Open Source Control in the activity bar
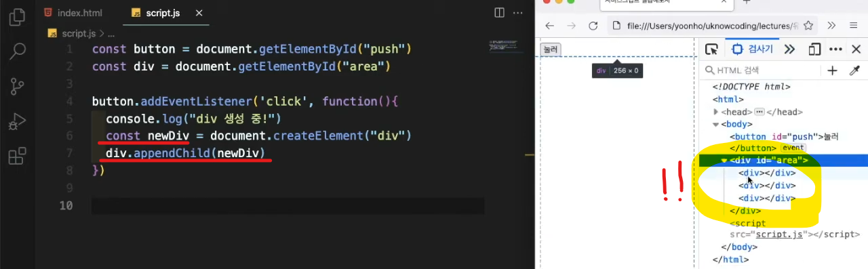Viewport: 868px width, 269px height. coord(17,87)
